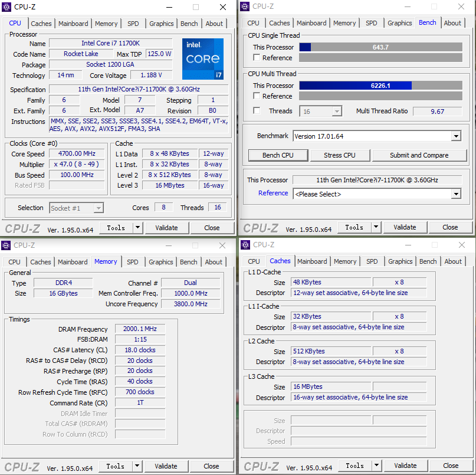Click memory Type value DDR4
This screenshot has height=475, width=476.
point(64,283)
